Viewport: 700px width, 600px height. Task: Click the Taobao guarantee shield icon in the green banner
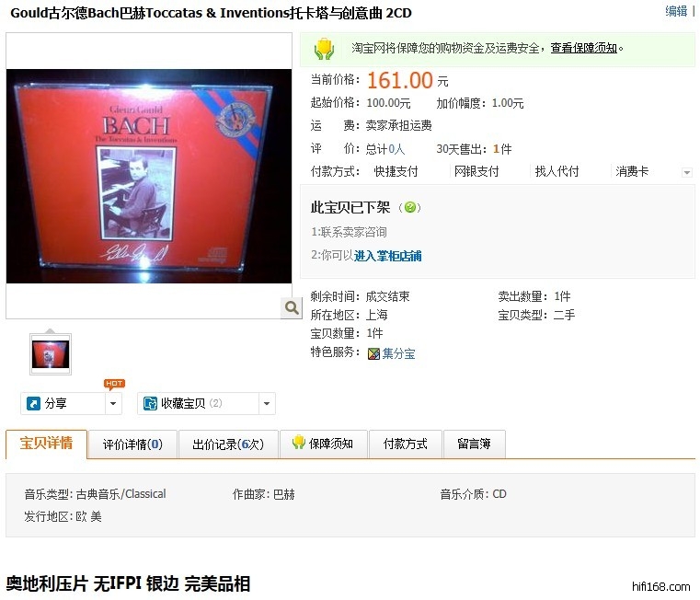pyautogui.click(x=324, y=49)
